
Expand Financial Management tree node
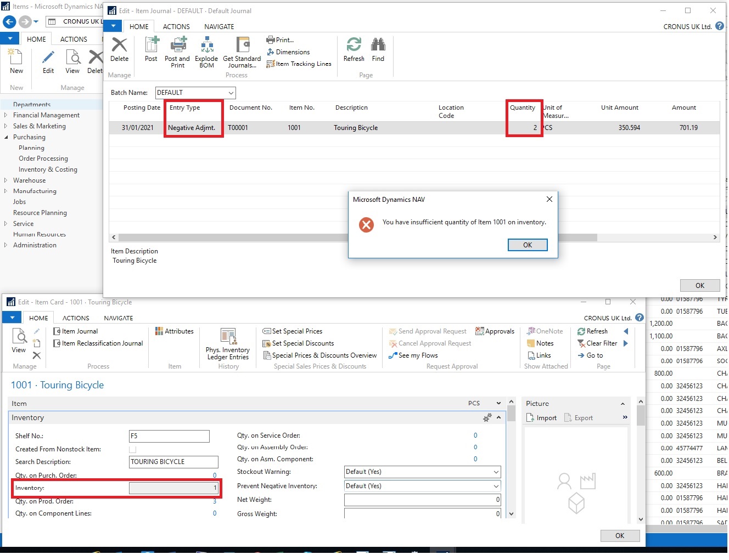[5, 115]
